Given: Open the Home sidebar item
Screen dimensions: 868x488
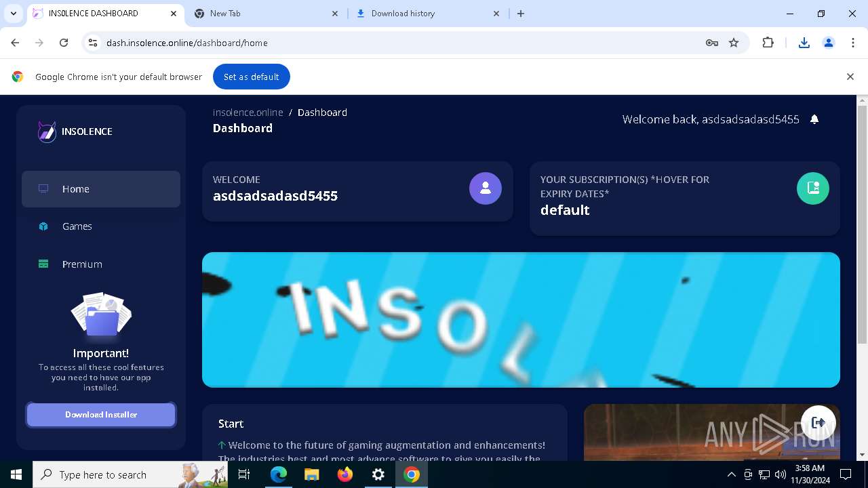Looking at the screenshot, I should click(x=101, y=189).
